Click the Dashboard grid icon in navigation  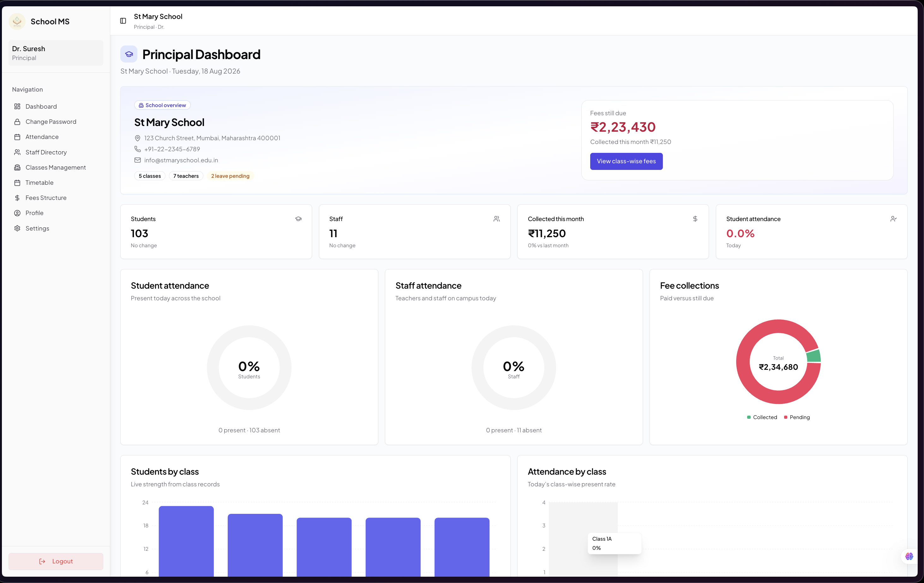[x=17, y=106]
